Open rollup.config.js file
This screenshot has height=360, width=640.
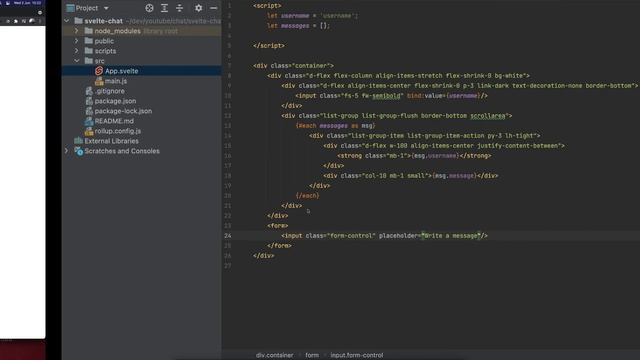tap(118, 131)
